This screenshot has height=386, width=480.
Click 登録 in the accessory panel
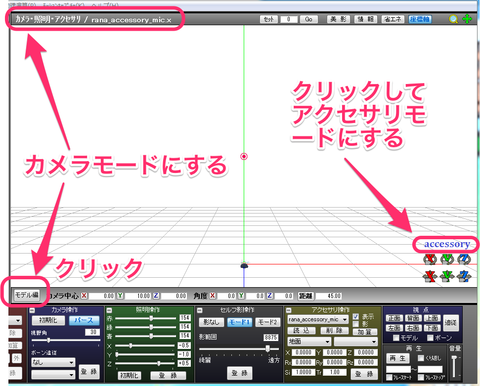pyautogui.click(x=364, y=374)
